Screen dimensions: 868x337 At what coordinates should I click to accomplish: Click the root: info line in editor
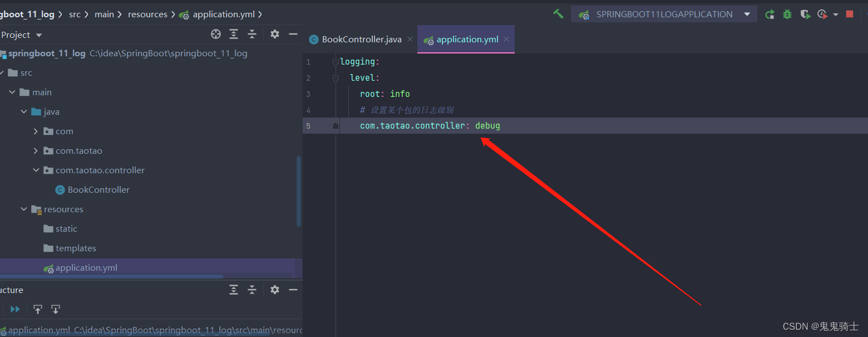pyautogui.click(x=384, y=94)
